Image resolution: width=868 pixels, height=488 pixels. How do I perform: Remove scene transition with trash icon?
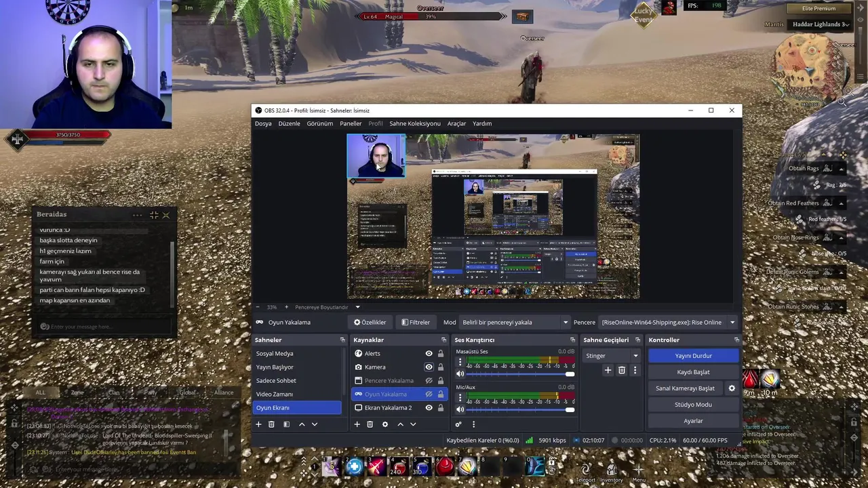click(621, 370)
